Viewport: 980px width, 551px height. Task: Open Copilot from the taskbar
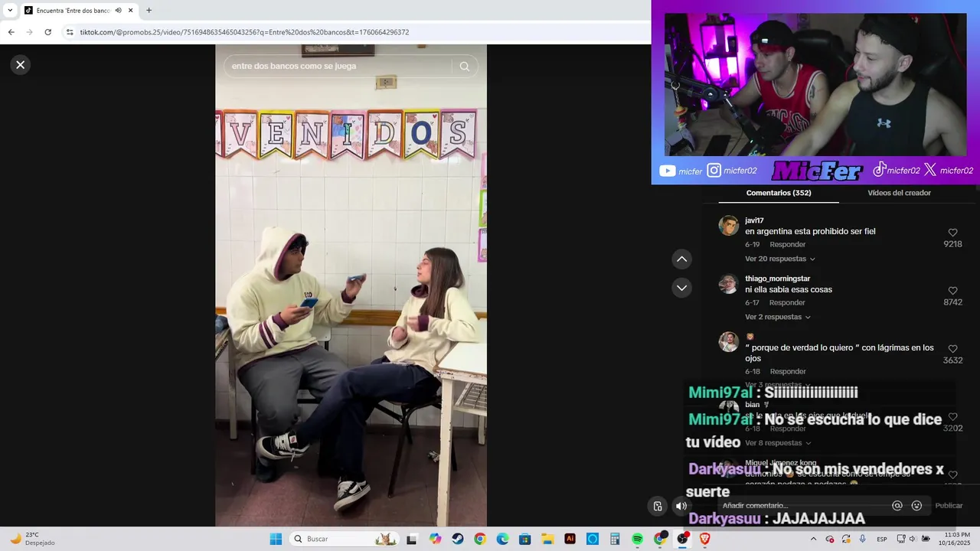point(435,539)
